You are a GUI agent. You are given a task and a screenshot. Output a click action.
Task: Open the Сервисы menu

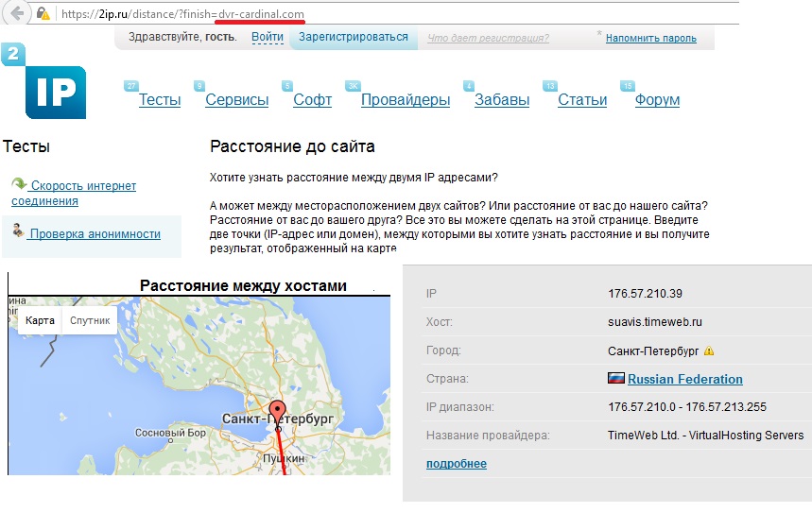(236, 100)
